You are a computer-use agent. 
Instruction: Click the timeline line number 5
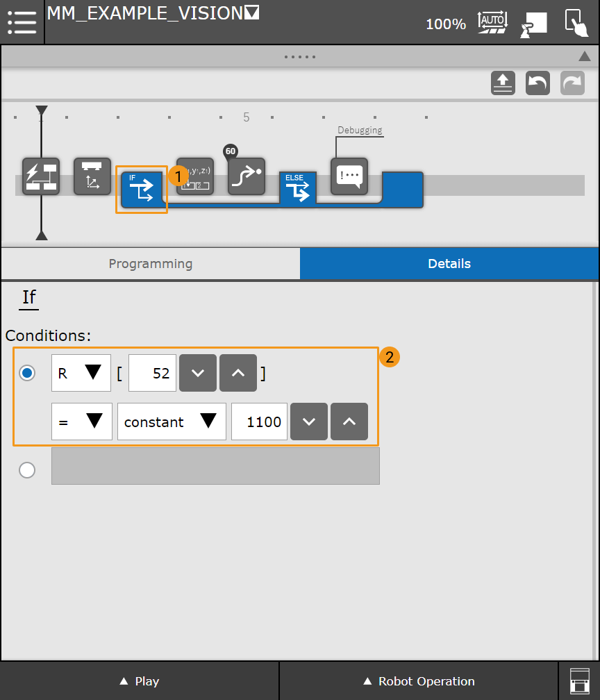click(x=247, y=117)
